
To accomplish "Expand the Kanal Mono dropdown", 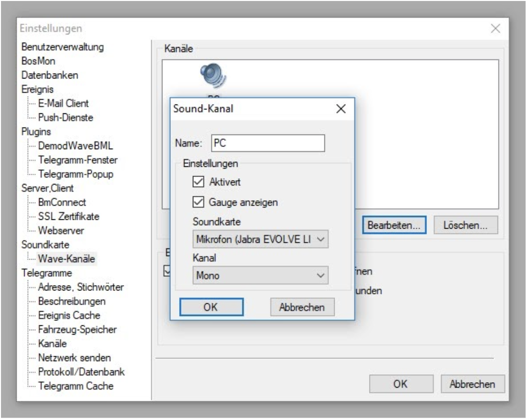I will point(259,276).
